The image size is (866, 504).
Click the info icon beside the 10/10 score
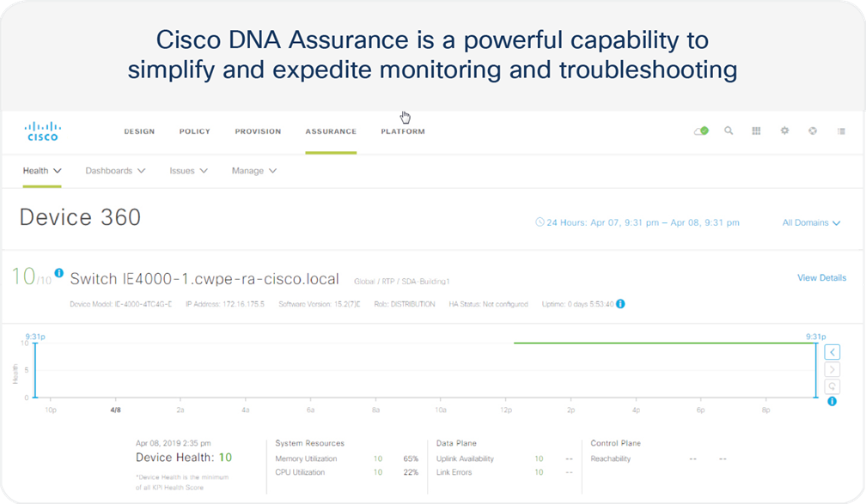(59, 272)
